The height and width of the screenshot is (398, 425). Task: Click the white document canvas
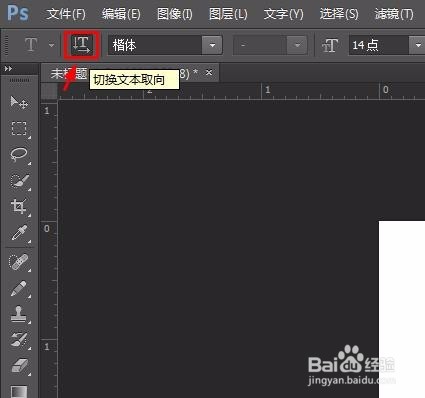click(x=402, y=308)
